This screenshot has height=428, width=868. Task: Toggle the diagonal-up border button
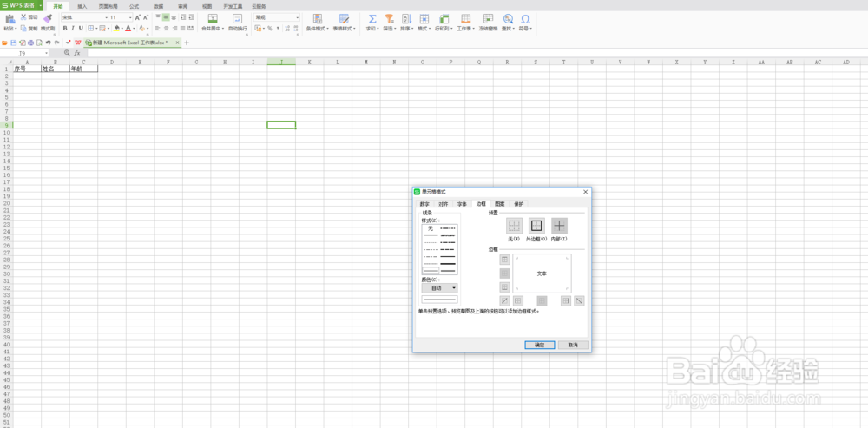(504, 300)
